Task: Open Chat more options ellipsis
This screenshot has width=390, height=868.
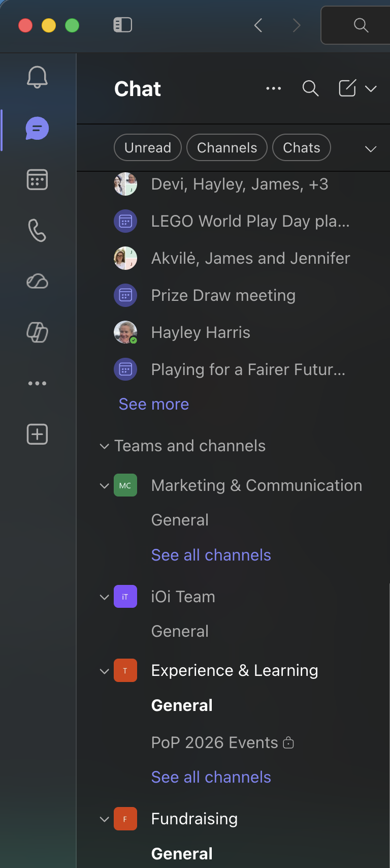Action: click(x=274, y=88)
